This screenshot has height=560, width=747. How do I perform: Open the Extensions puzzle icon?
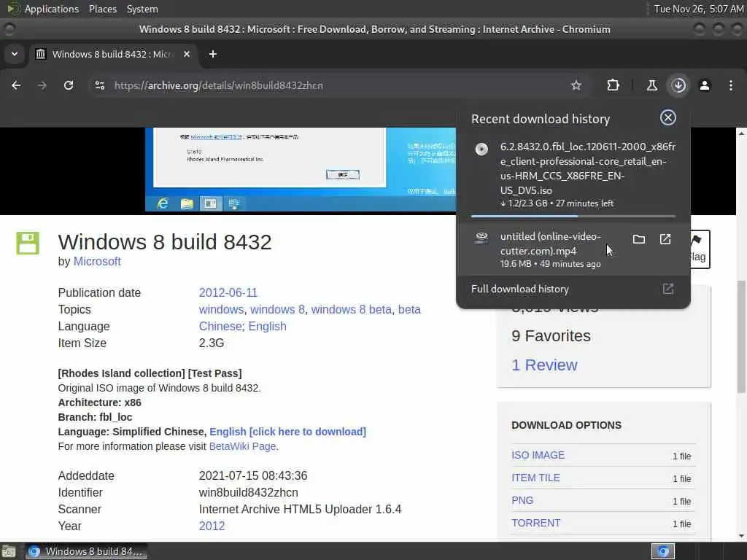tap(613, 85)
